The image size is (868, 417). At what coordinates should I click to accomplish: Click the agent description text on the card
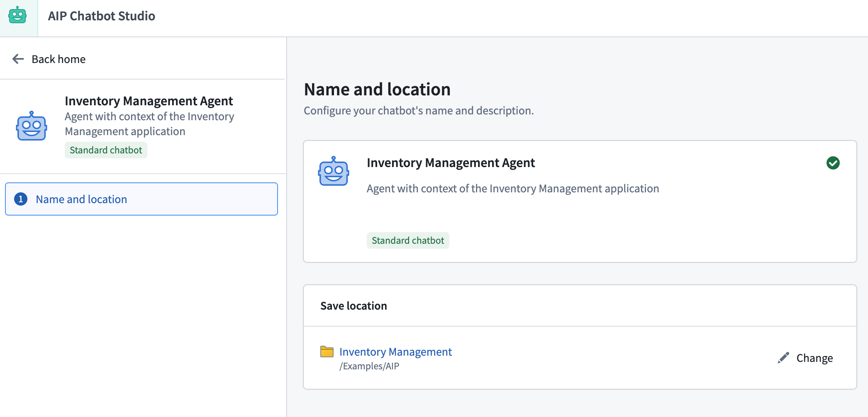[x=512, y=188]
